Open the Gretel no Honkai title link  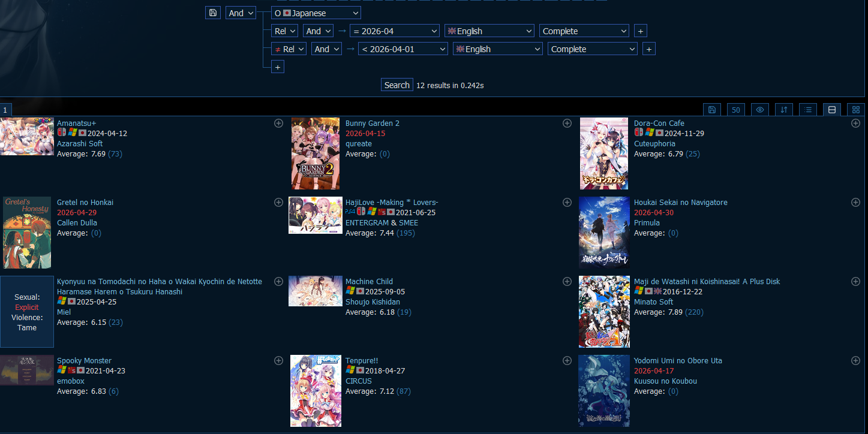(x=85, y=202)
